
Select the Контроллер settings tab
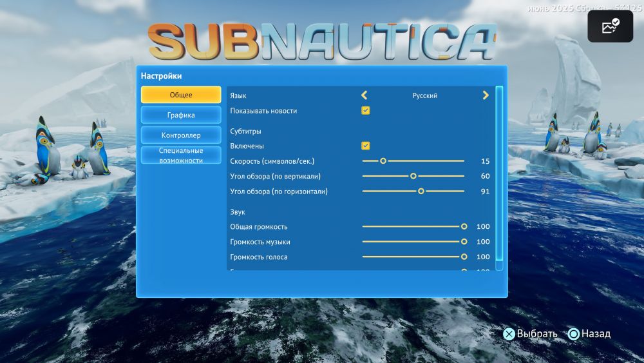tap(181, 135)
